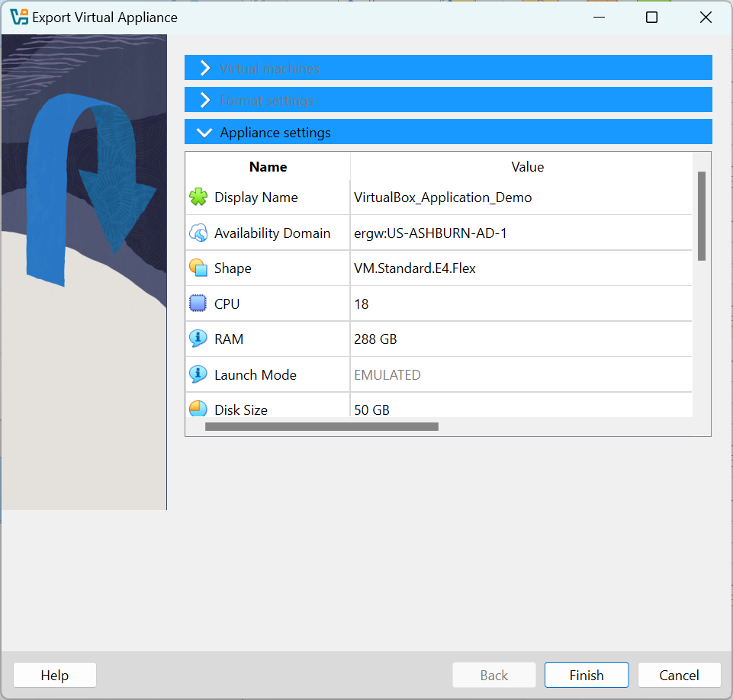
Task: Click the Display Name puzzle-piece icon
Action: pos(198,197)
